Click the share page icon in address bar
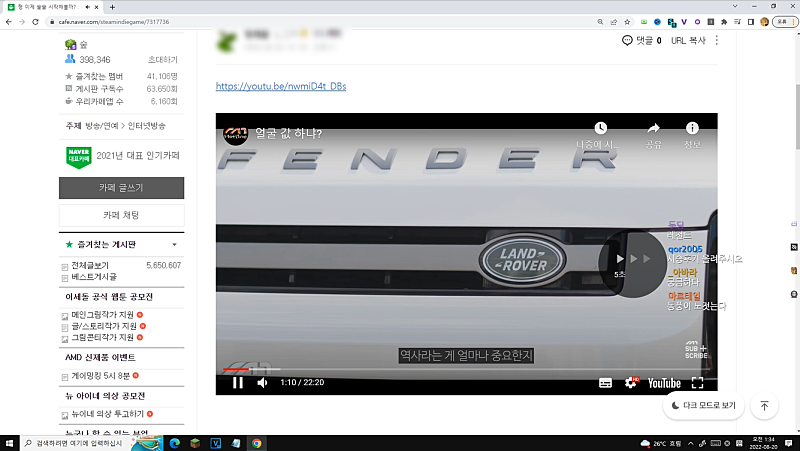Screen dimensions: 800x451 point(614,22)
